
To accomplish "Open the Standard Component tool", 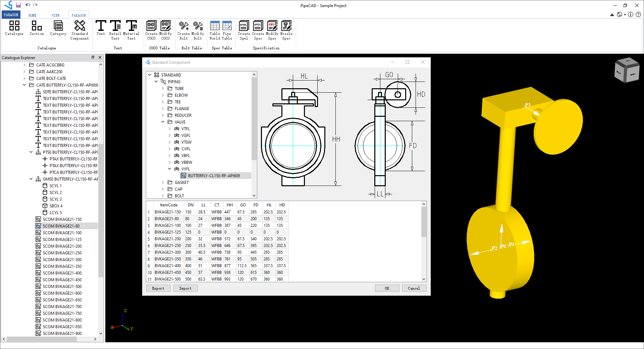I will point(79,30).
